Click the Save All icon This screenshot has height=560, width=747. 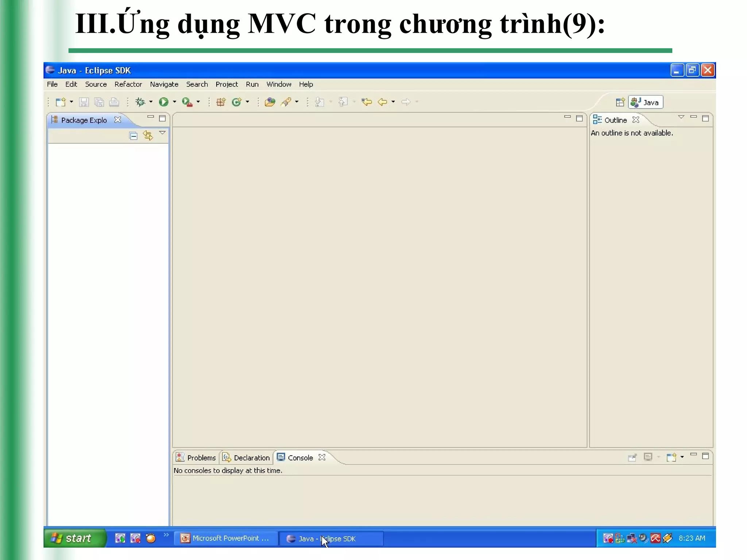tap(99, 102)
